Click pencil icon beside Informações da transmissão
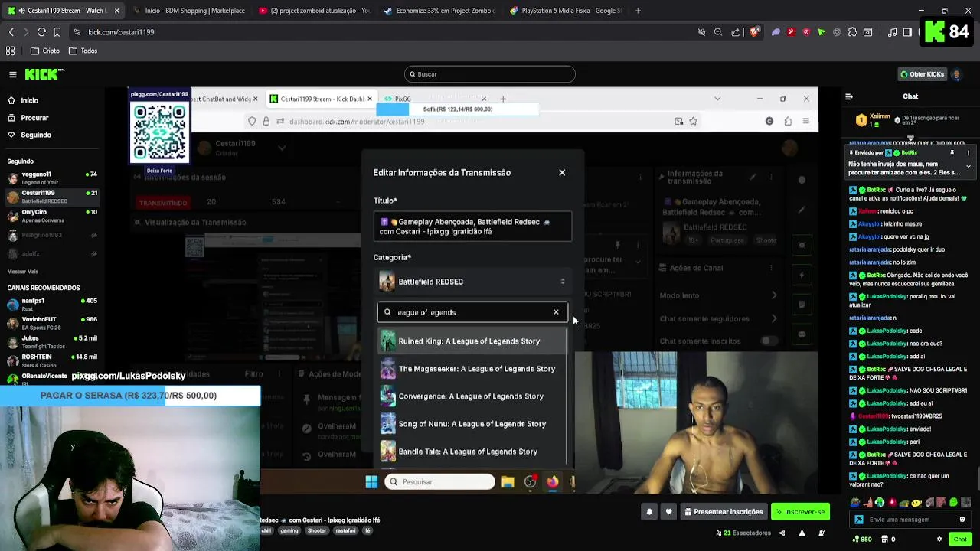Viewport: 980px width, 551px height. [753, 178]
